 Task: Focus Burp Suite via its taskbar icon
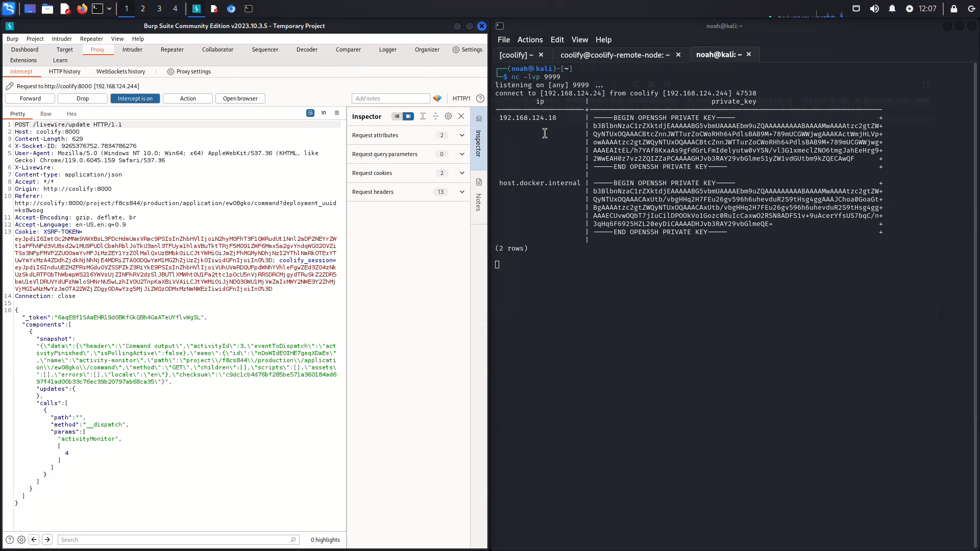tap(197, 9)
